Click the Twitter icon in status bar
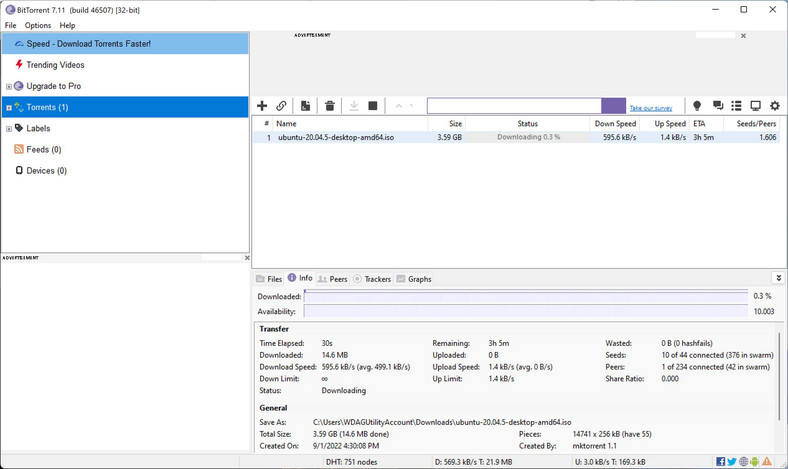788x469 pixels. point(732,462)
